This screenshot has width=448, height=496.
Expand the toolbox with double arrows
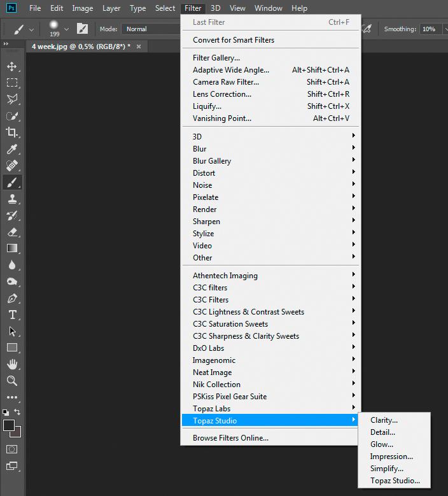point(6,44)
